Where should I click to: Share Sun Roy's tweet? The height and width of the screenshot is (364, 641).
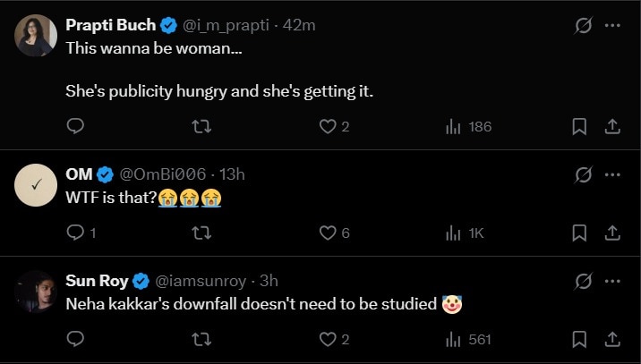click(x=613, y=339)
